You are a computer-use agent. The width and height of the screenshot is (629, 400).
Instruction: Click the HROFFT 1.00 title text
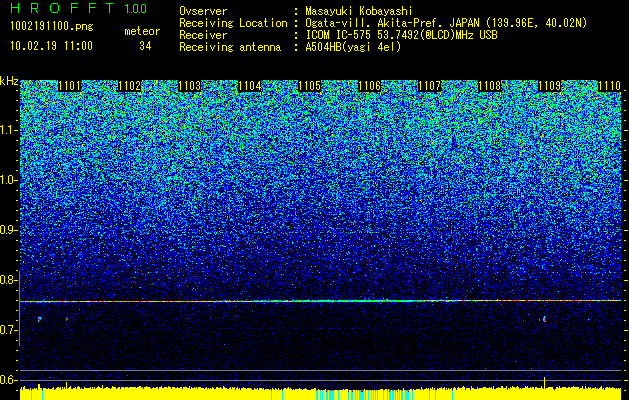(79, 8)
